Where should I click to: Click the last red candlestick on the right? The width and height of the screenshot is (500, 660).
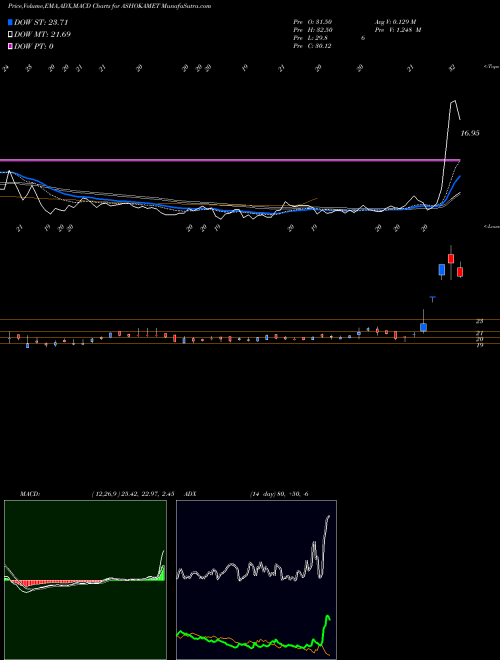460,271
